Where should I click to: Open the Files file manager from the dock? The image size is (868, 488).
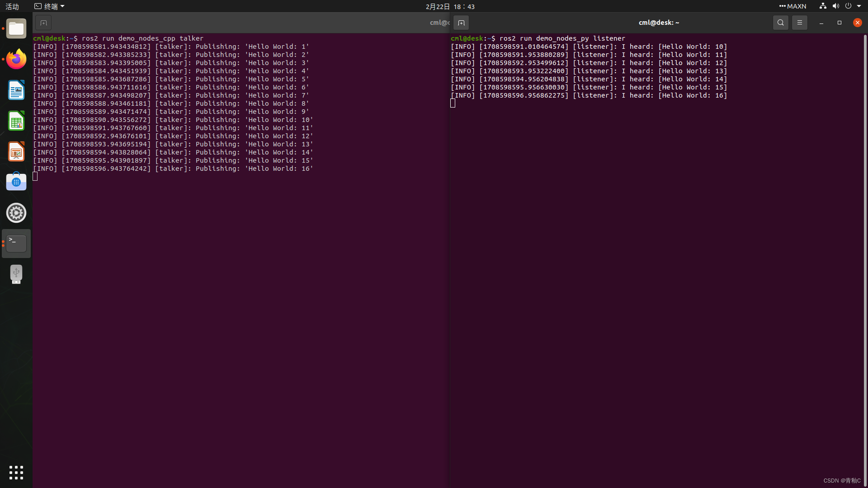tap(16, 28)
